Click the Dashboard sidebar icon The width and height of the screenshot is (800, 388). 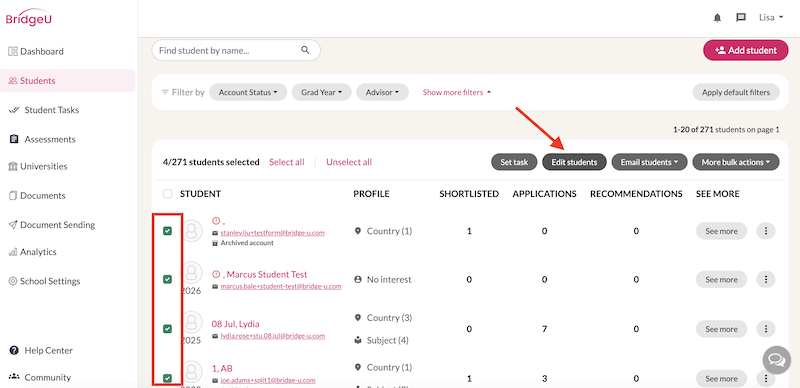pyautogui.click(x=13, y=51)
